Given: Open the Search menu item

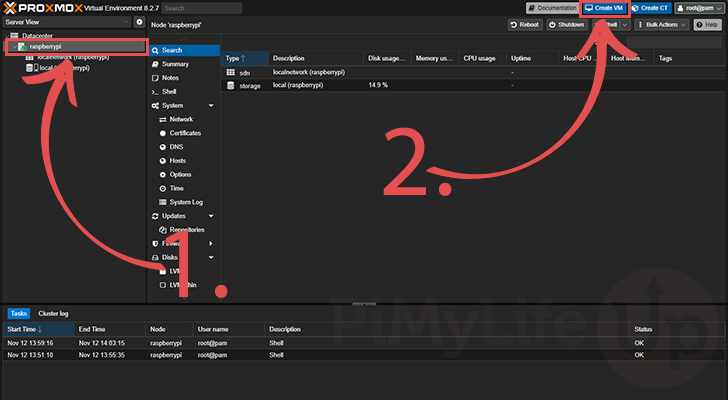Looking at the screenshot, I should click(x=184, y=50).
